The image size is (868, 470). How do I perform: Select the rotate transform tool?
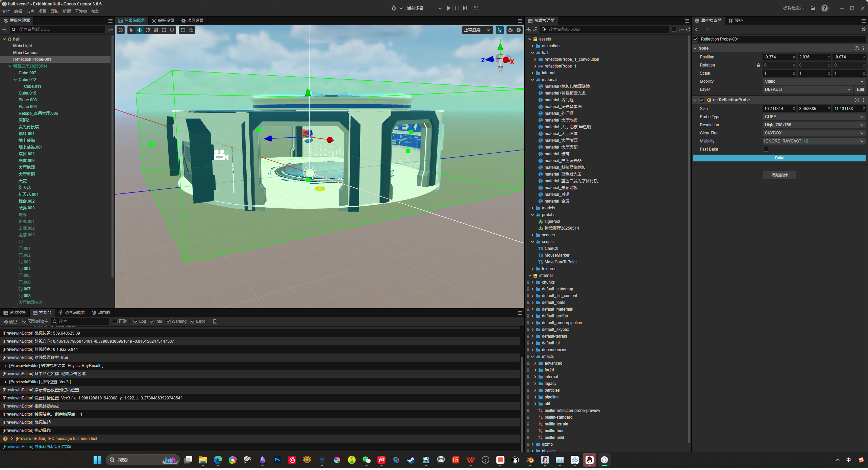click(x=148, y=30)
